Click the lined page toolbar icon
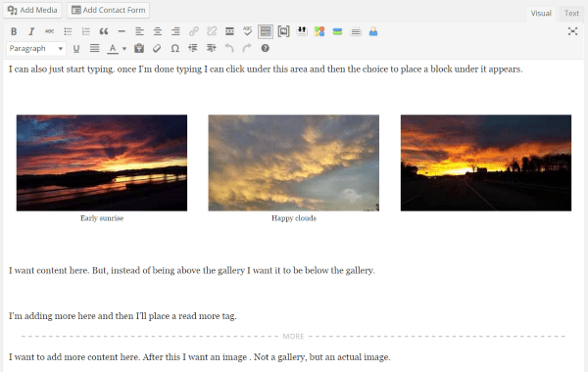 point(356,32)
